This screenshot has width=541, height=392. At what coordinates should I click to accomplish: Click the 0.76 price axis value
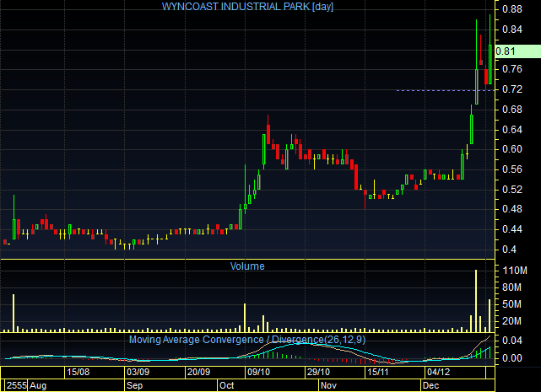pos(512,69)
